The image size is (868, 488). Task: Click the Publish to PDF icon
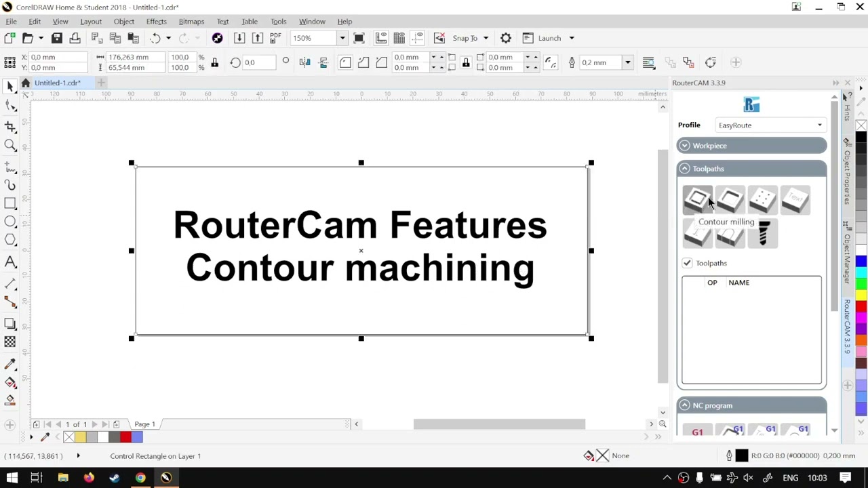275,38
